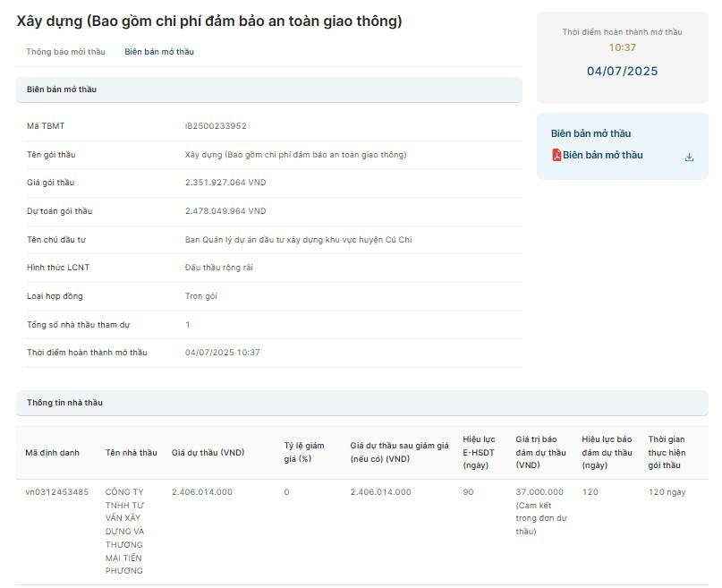Click the Giá dự thầu (VND) column header
Viewport: 722px width, 588px height.
point(208,453)
